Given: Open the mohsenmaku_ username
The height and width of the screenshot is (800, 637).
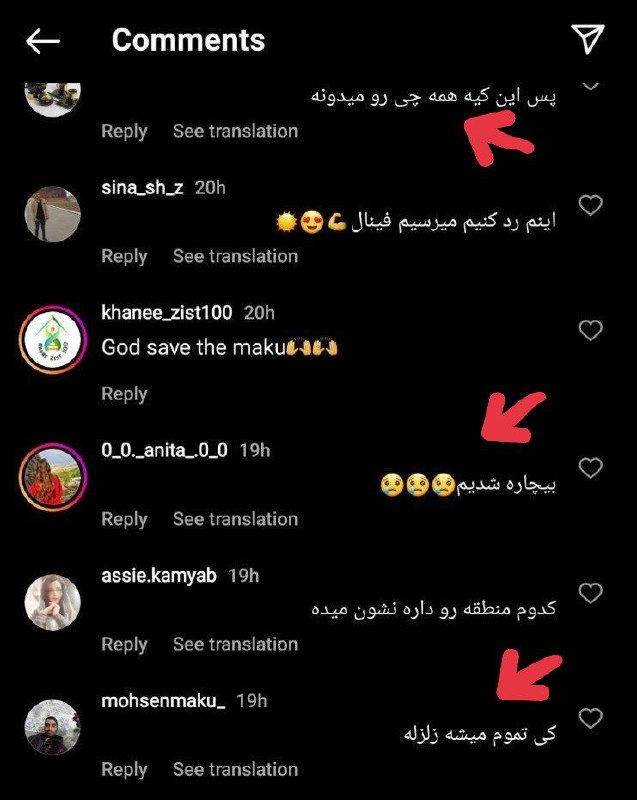Looking at the screenshot, I should coord(163,701).
